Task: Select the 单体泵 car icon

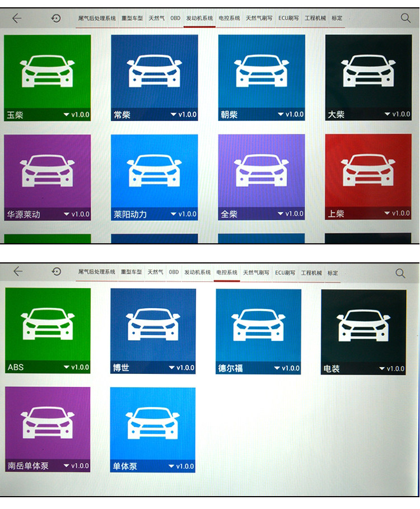Action: (x=153, y=423)
